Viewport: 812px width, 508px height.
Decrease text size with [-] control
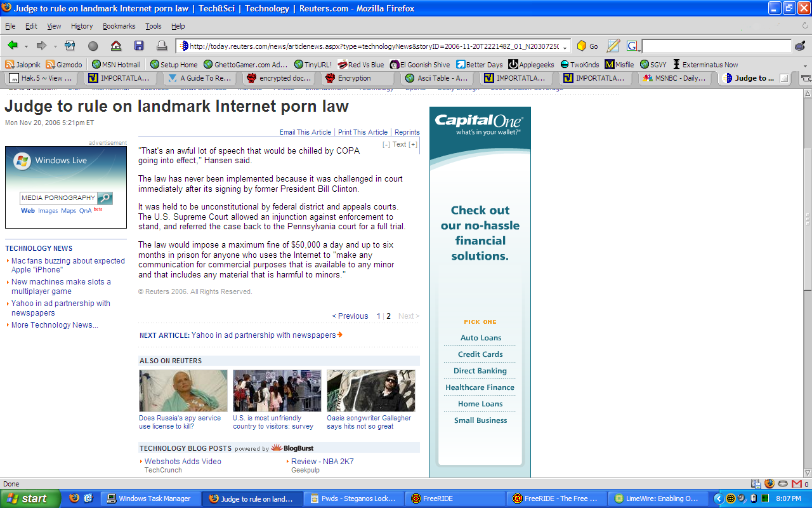(386, 145)
